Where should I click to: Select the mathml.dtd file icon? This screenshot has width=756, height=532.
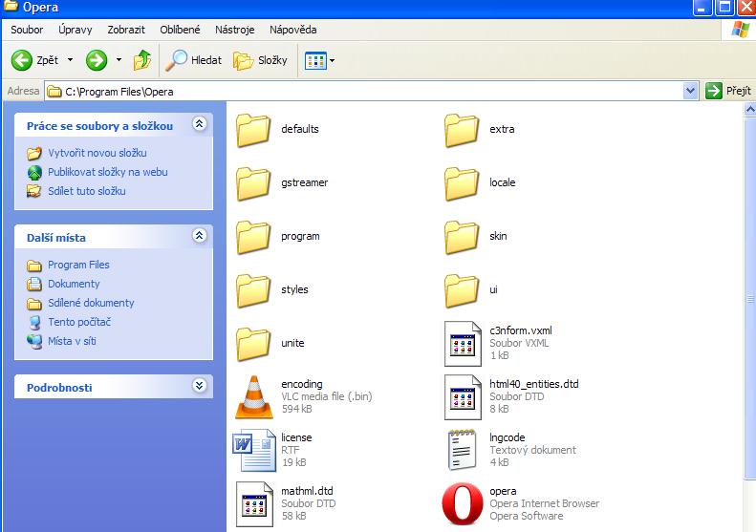(x=254, y=503)
